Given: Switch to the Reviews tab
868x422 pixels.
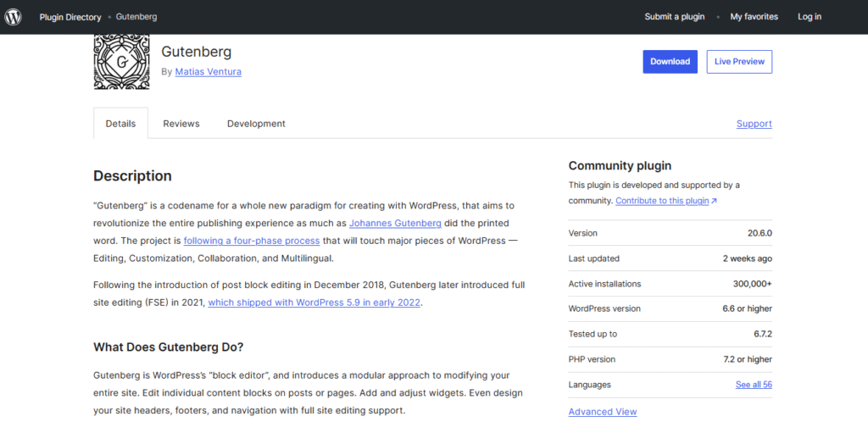Looking at the screenshot, I should tap(181, 124).
